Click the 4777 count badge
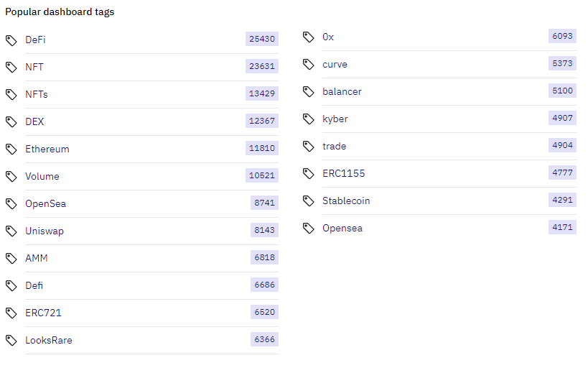Screen dimensions: 588x368 click(562, 172)
